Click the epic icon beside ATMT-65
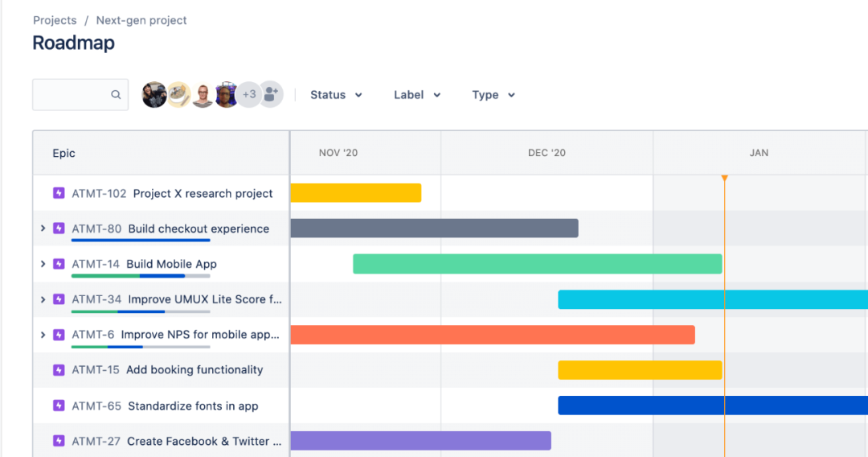This screenshot has width=868, height=457. tap(59, 406)
